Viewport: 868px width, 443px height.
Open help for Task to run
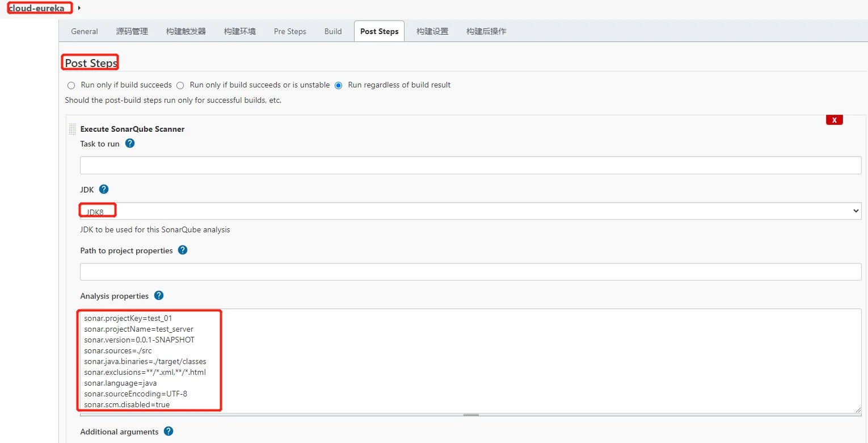(x=130, y=144)
